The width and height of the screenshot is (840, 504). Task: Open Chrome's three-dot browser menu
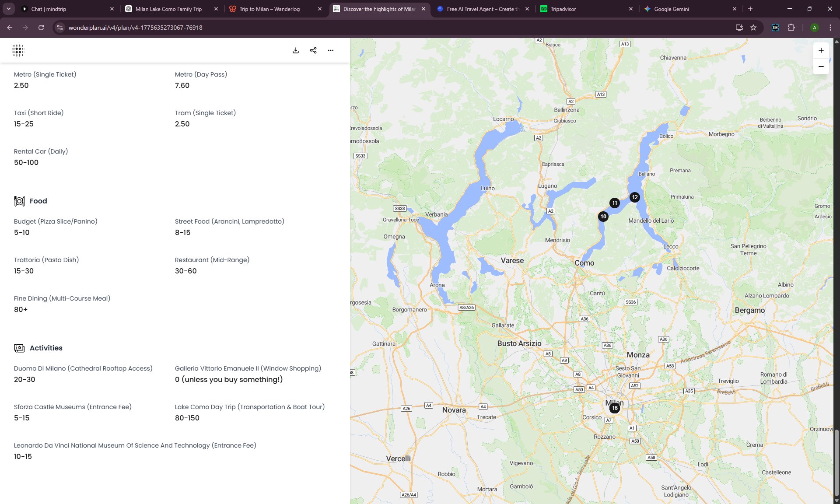(830, 28)
